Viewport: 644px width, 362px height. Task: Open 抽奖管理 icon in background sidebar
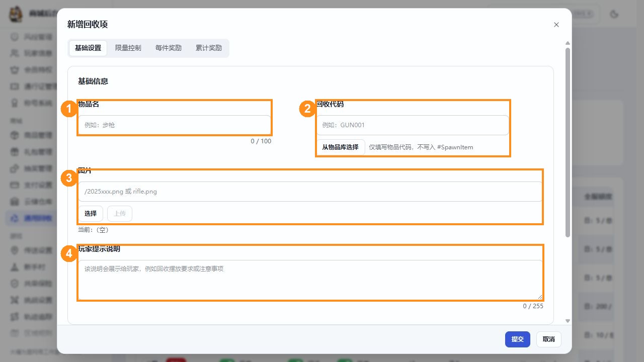[x=15, y=168]
